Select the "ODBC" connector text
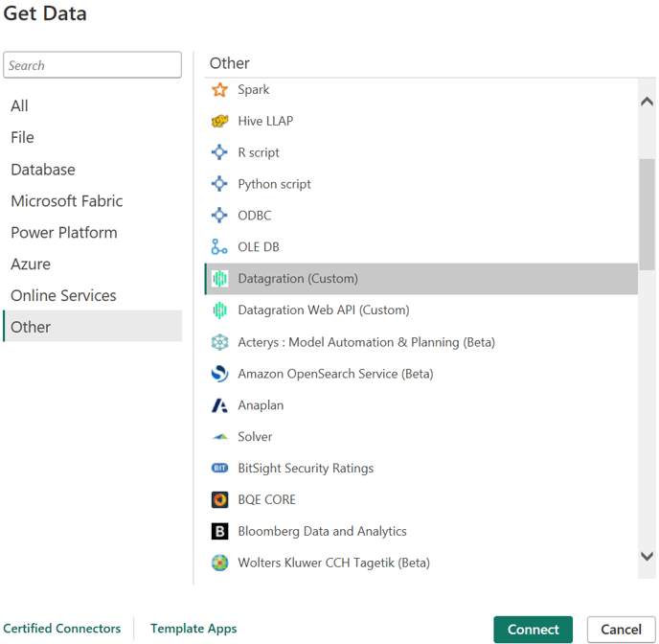The image size is (659, 644). pyautogui.click(x=255, y=216)
